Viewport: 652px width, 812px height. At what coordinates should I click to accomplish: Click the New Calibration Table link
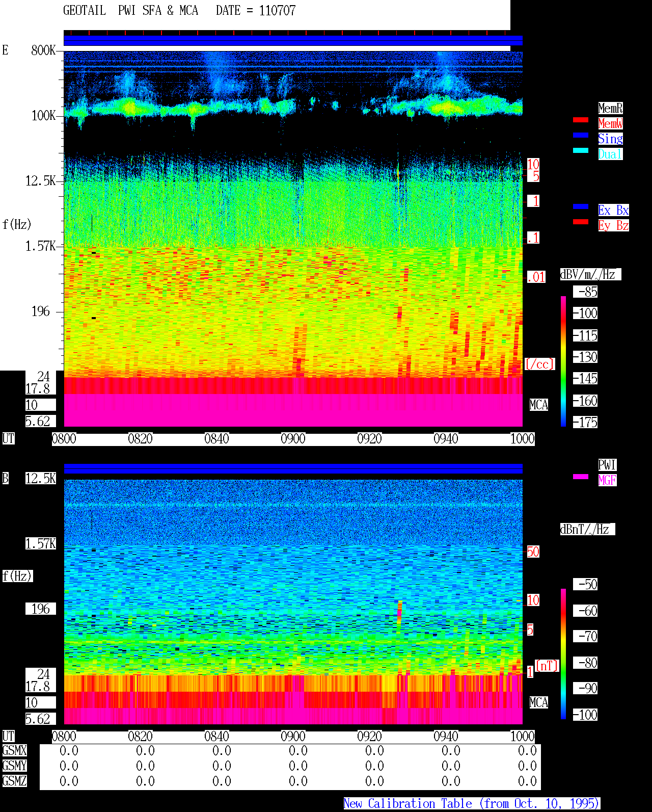tap(472, 804)
